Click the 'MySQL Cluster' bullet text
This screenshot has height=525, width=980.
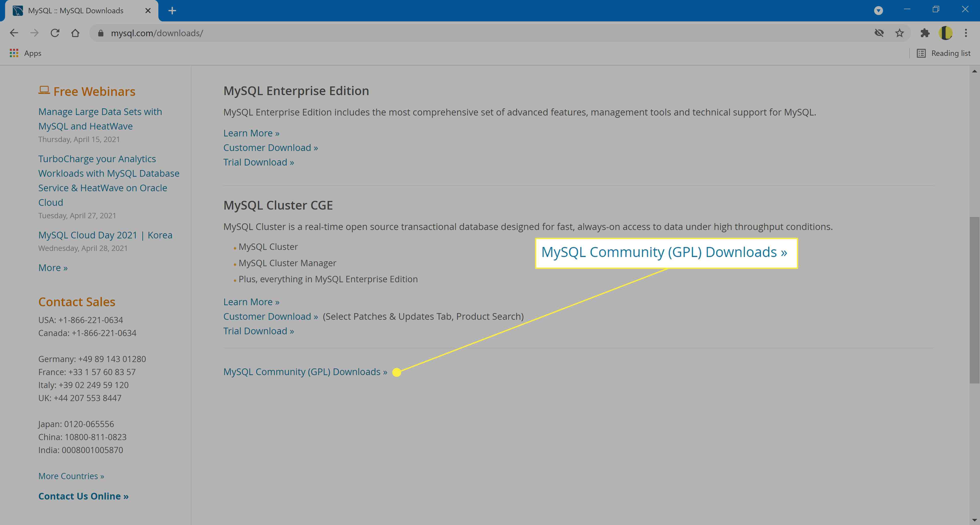point(268,247)
